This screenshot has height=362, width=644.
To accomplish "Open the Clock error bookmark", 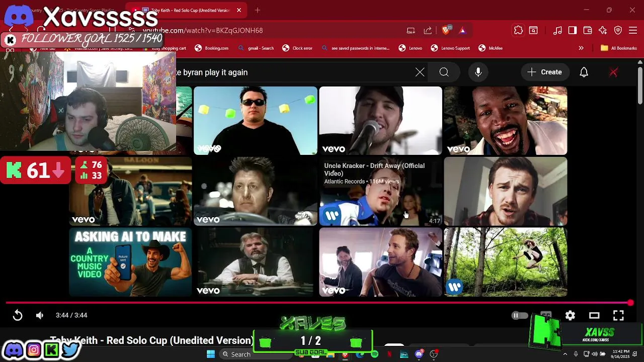I will [x=297, y=48].
